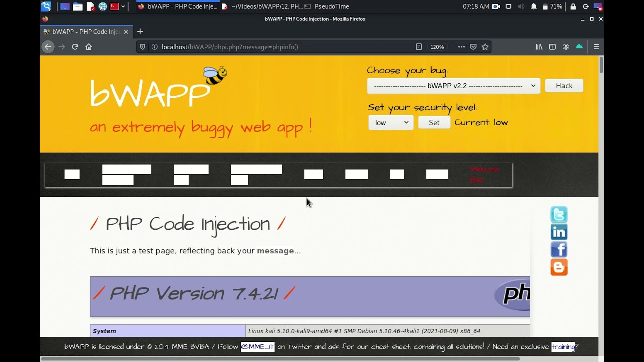644x362 pixels.
Task: Reload the current page
Action: (x=75, y=47)
